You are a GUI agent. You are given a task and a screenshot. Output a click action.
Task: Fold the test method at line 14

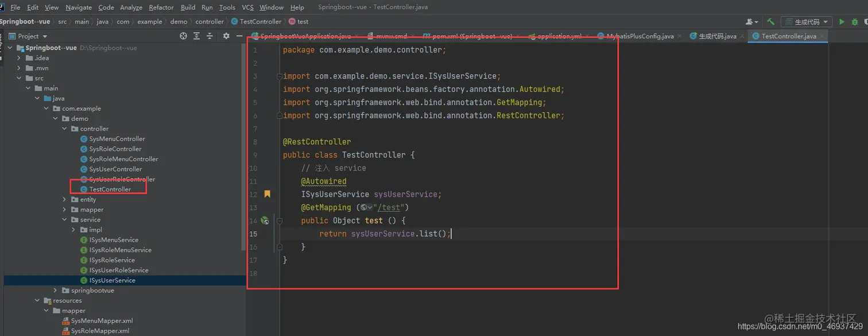tap(279, 221)
